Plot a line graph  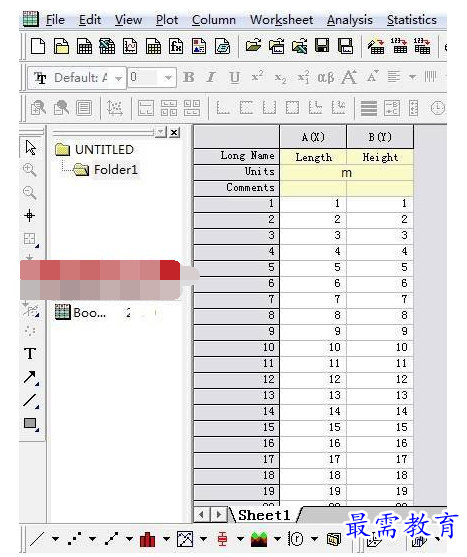point(37,539)
